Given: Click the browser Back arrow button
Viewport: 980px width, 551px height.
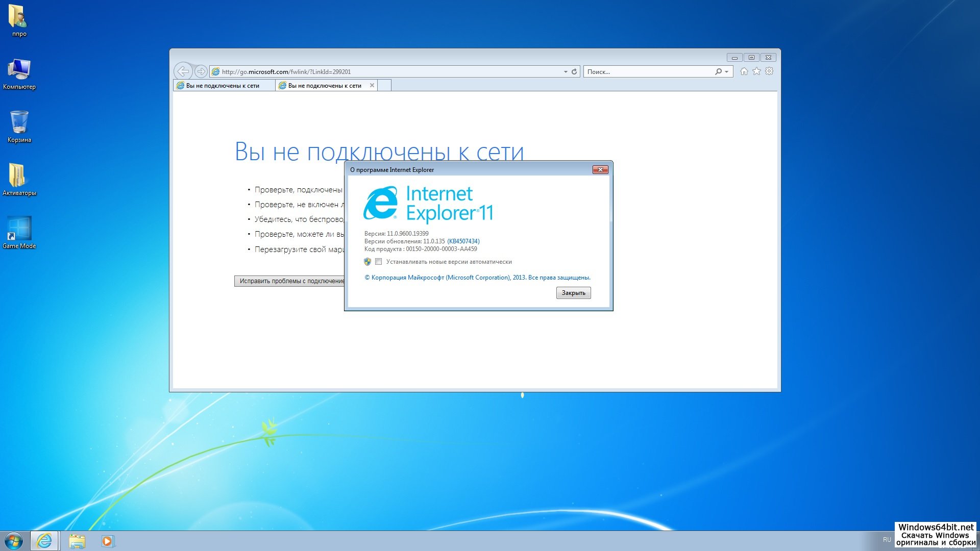Looking at the screenshot, I should tap(183, 71).
